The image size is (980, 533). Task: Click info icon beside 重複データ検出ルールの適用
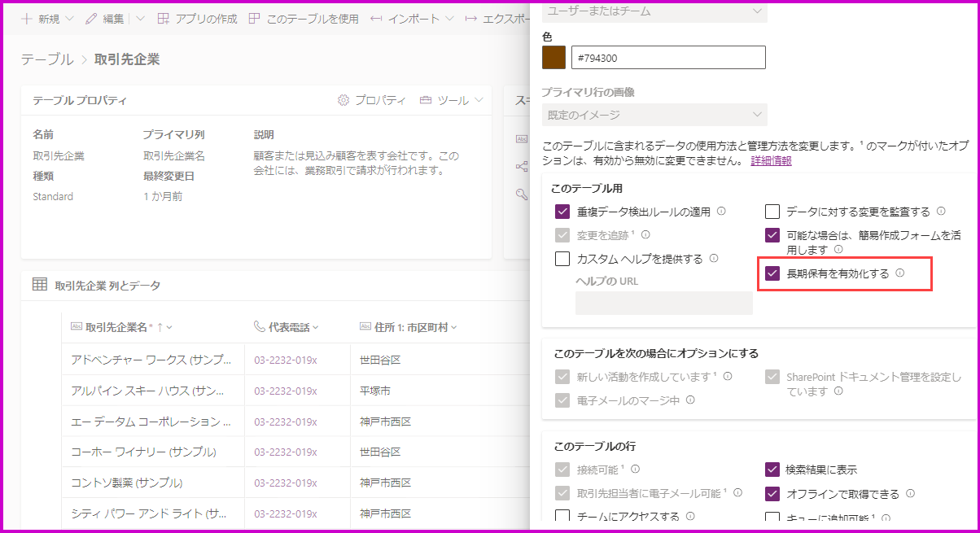(x=721, y=212)
